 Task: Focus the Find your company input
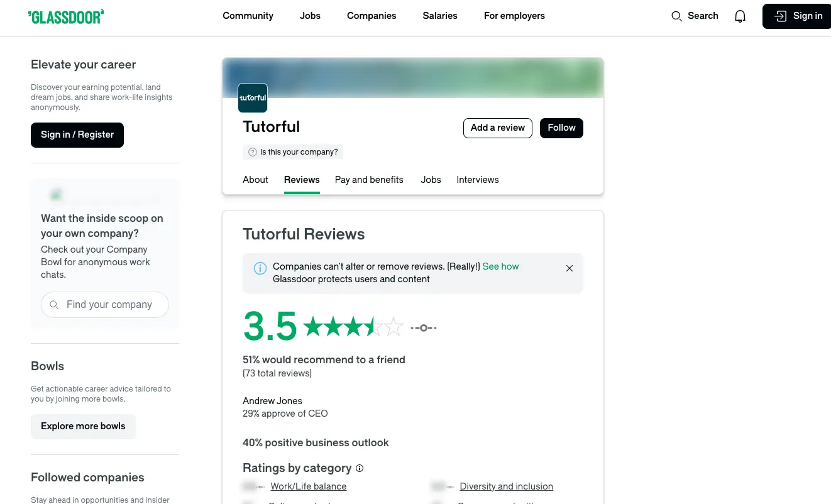click(x=105, y=305)
